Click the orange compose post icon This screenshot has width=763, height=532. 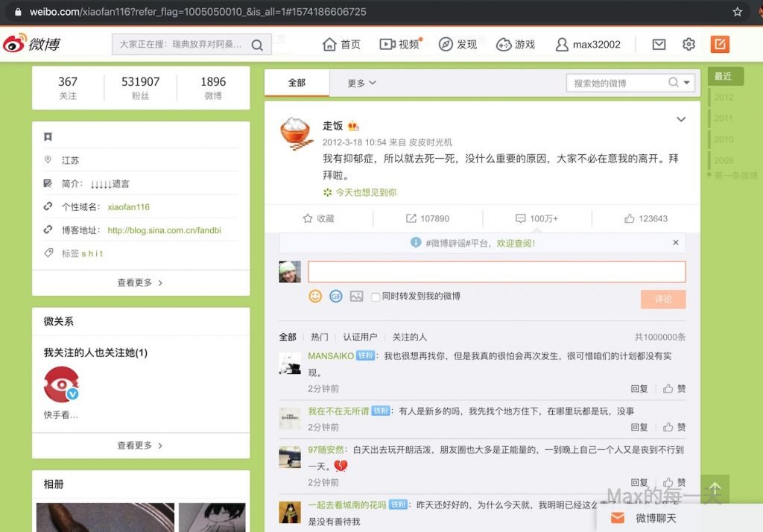pos(720,44)
